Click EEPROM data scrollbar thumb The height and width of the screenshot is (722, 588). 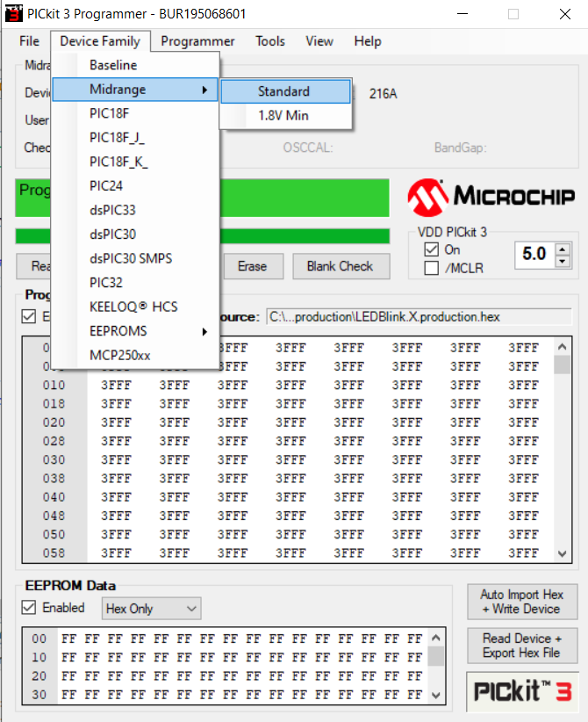tap(436, 656)
